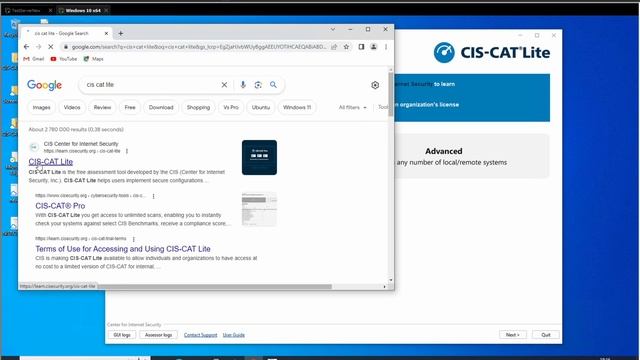Open the YouTube bookmark
This screenshot has height=360, width=640.
(x=64, y=59)
